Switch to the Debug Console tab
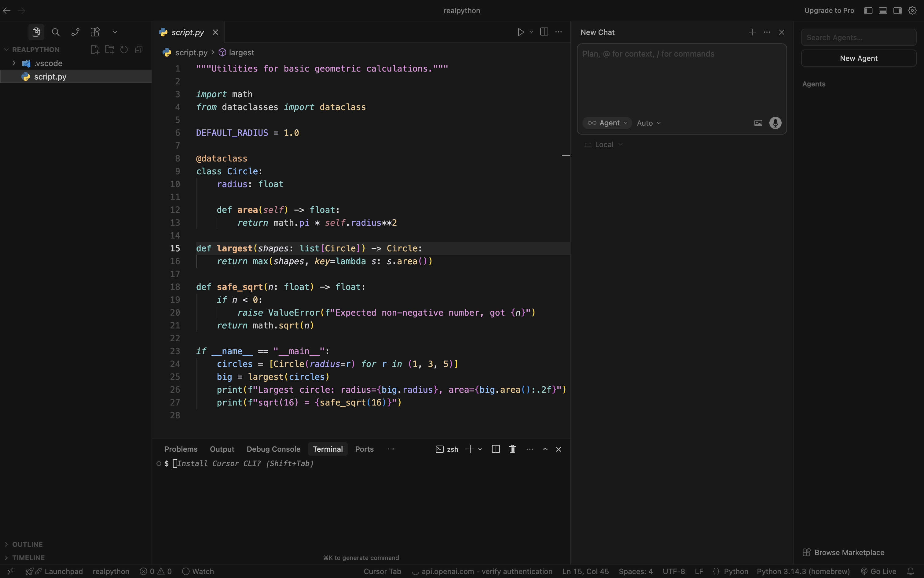Viewport: 924px width, 578px height. point(273,449)
